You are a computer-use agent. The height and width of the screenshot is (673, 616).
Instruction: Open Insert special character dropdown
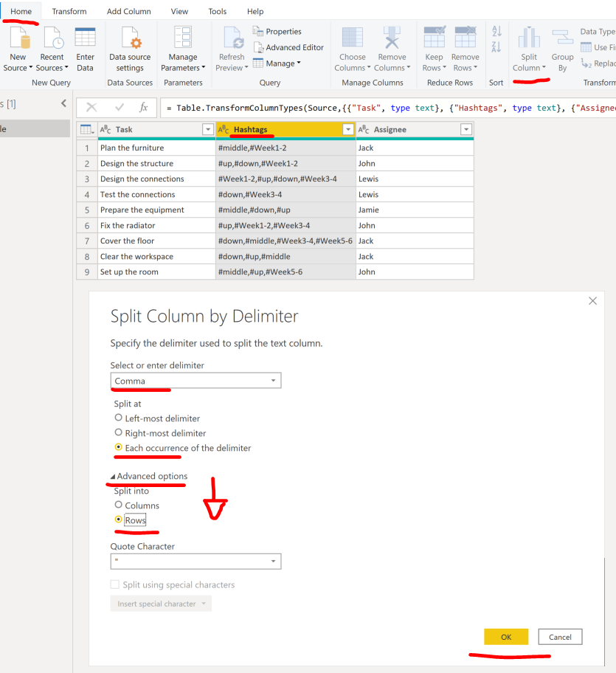161,604
